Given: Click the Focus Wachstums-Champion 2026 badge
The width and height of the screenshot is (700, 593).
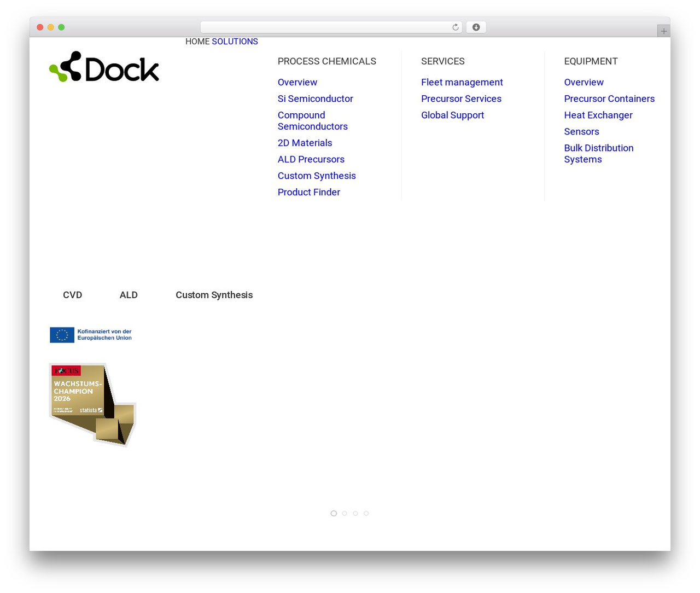Looking at the screenshot, I should [92, 404].
